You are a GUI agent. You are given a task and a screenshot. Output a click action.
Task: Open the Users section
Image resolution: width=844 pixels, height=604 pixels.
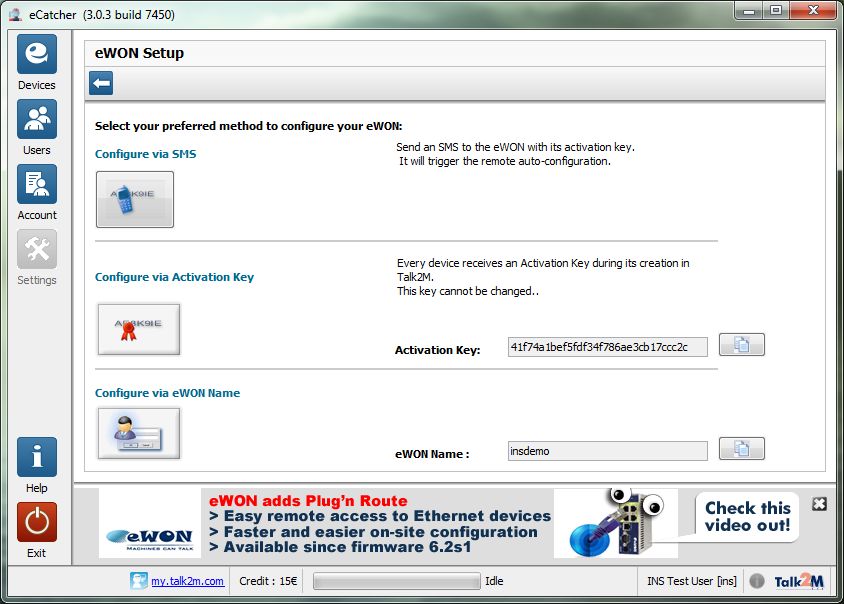click(37, 119)
